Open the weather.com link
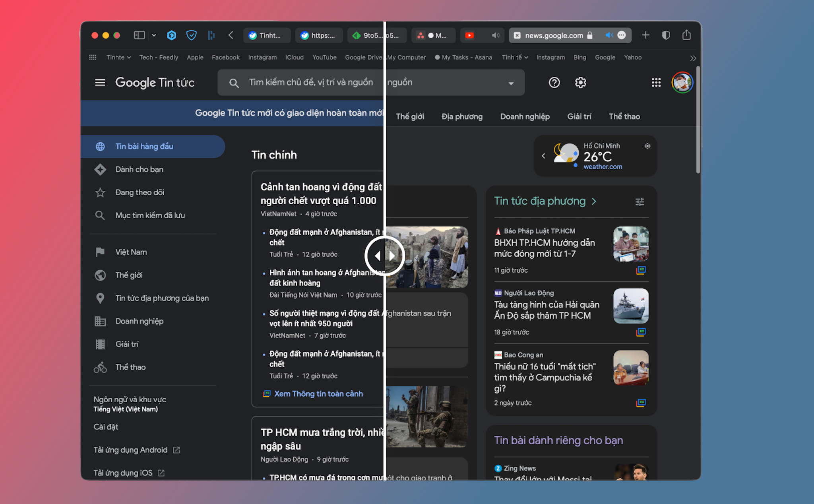Image resolution: width=814 pixels, height=504 pixels. point(603,167)
